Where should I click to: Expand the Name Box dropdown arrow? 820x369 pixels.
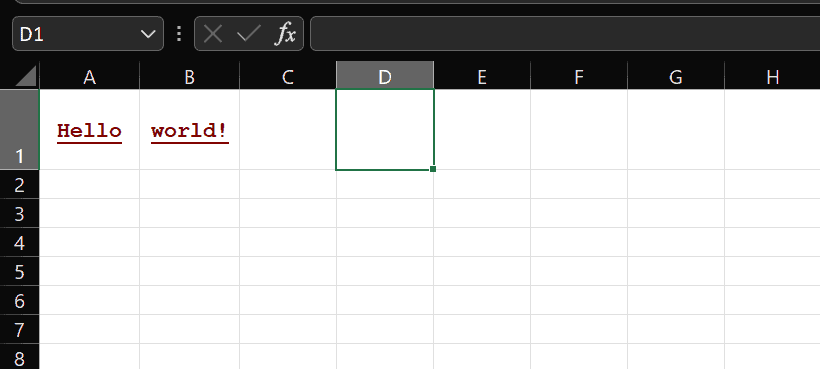[x=148, y=34]
